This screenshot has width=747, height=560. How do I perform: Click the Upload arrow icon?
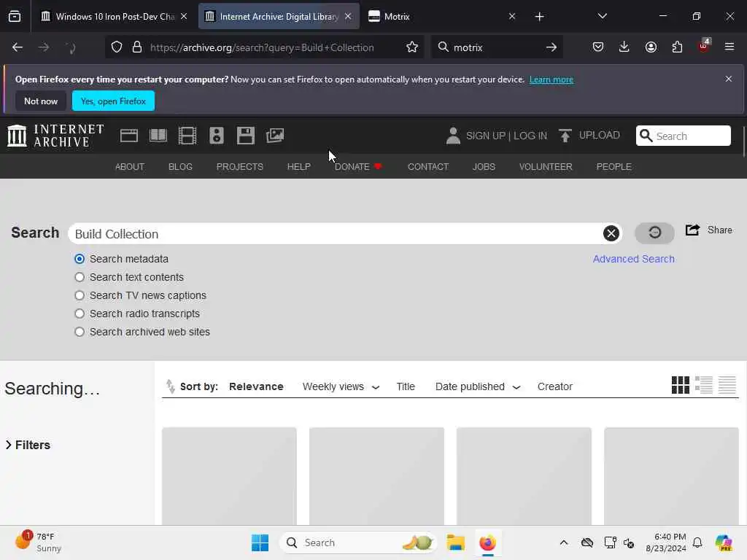(x=565, y=136)
